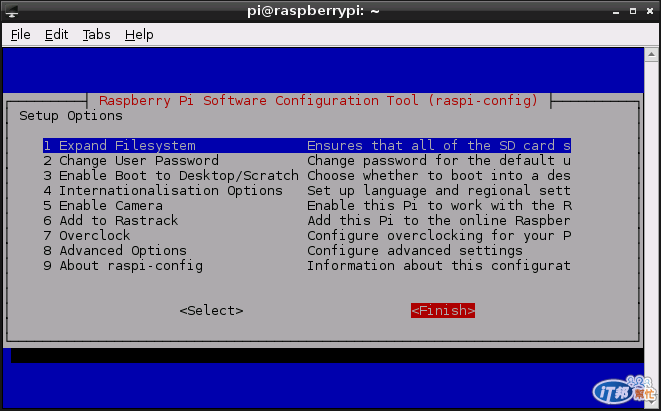Click description 'Choose whether to boot into a des'

[439, 175]
